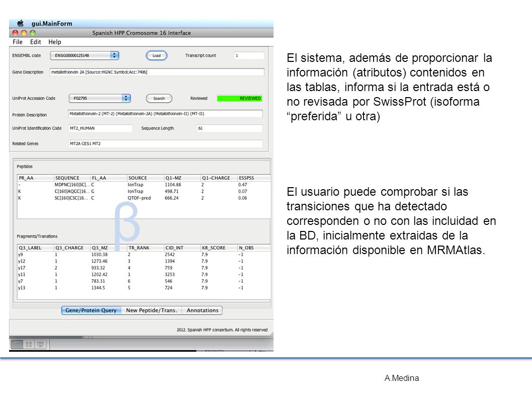Screen dimensions: 532x399
Task: Sort fragments by Q3_CHARGE column header
Action: 72,248
